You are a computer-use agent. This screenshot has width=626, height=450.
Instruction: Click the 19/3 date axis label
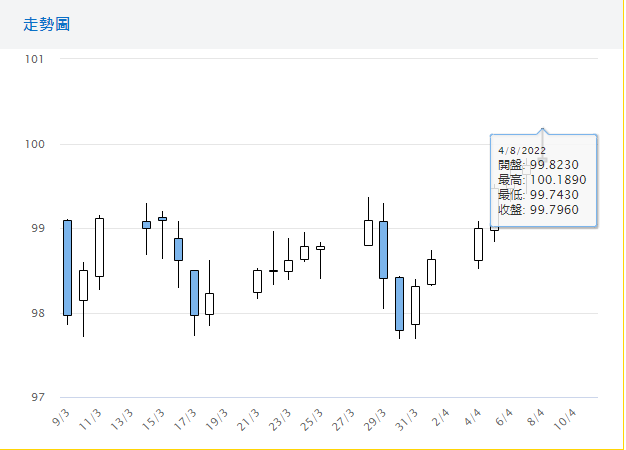point(216,416)
